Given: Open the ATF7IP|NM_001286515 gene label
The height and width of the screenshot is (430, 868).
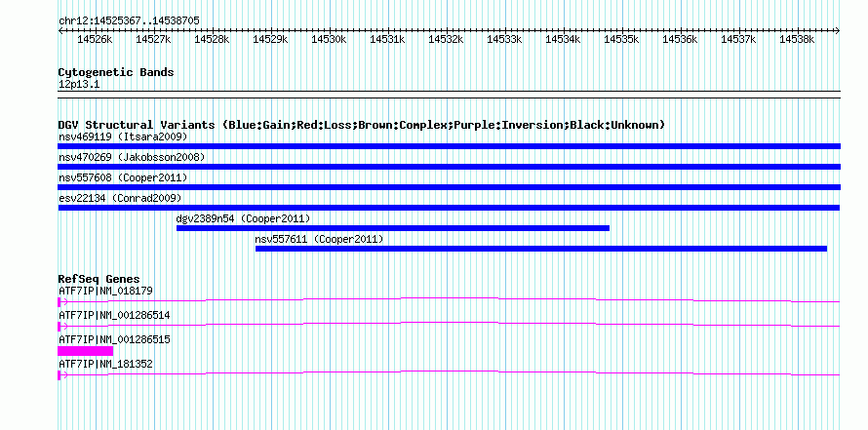Looking at the screenshot, I should (114, 339).
